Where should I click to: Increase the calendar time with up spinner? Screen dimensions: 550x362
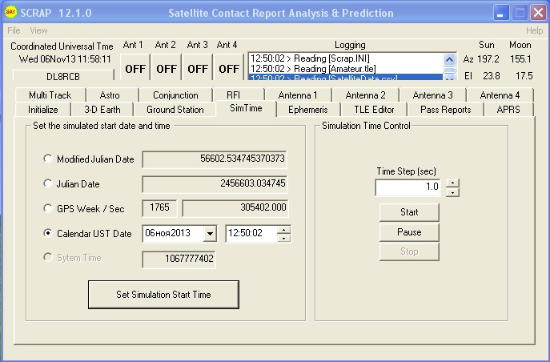284,230
